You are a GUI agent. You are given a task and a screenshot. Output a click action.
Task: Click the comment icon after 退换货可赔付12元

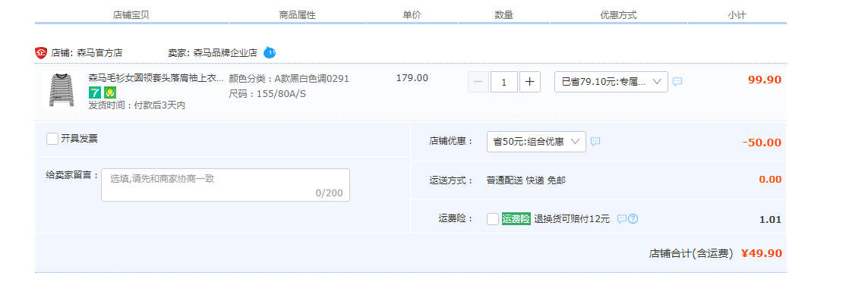point(622,219)
